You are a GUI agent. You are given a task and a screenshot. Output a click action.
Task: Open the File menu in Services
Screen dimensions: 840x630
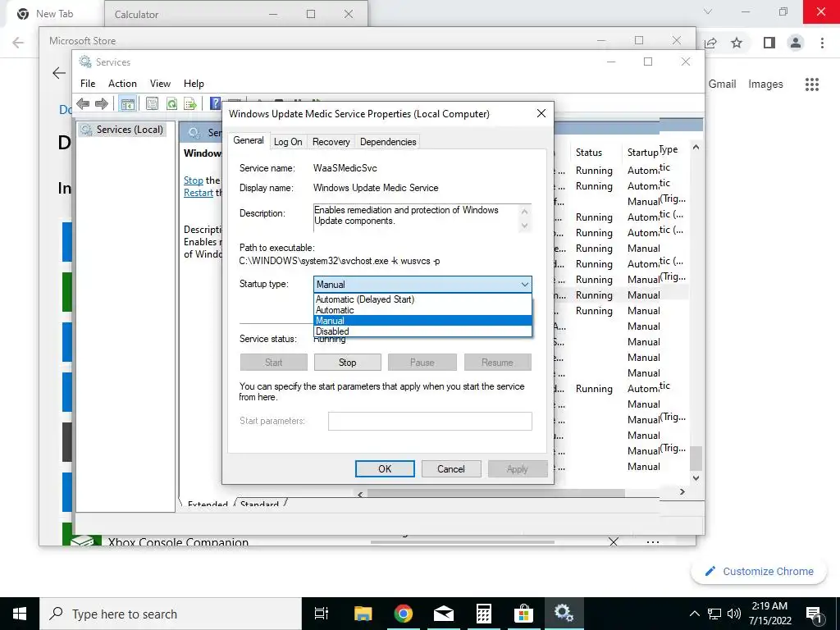tap(87, 84)
